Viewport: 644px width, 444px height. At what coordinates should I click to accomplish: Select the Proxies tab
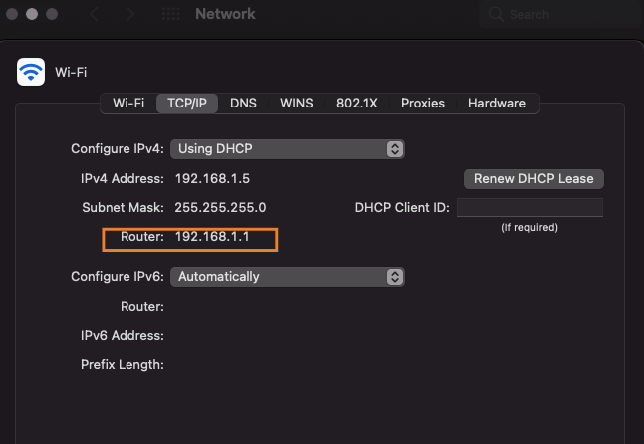pos(422,103)
